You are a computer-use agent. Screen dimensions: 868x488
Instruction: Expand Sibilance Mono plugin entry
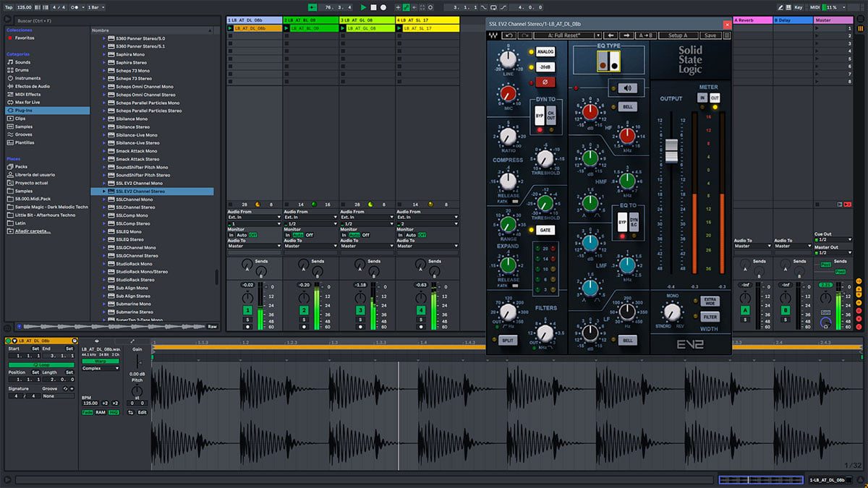[103, 119]
